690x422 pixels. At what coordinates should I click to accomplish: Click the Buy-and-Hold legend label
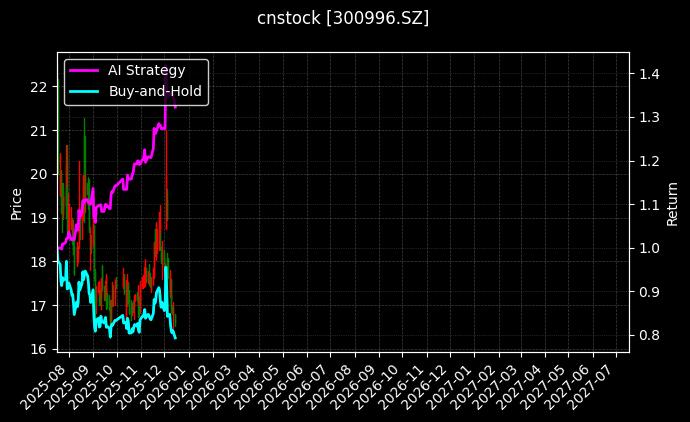(x=155, y=91)
